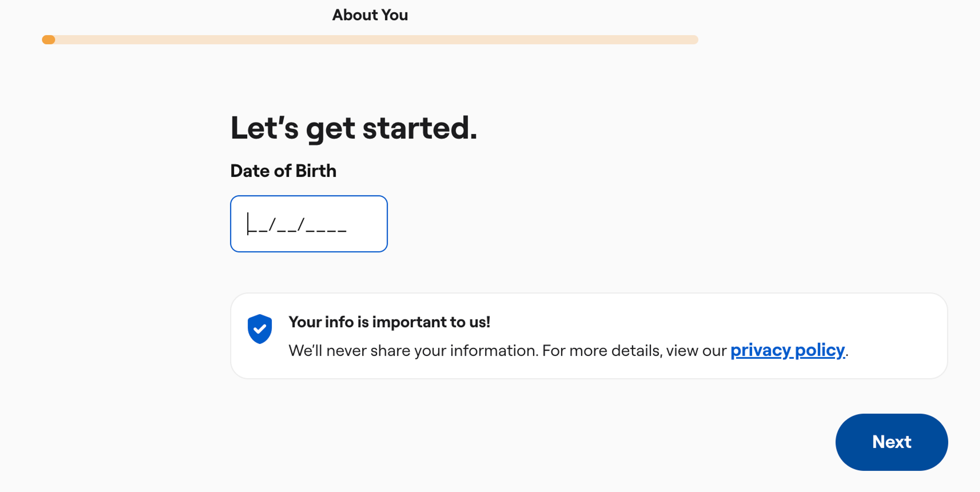Click the "Your info is important to us!" text
The image size is (980, 492).
point(389,322)
